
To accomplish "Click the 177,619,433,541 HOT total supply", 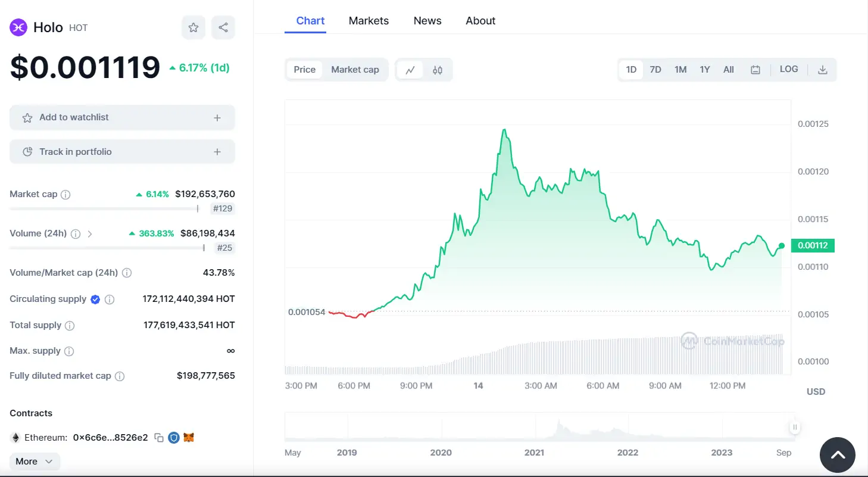I will point(189,325).
